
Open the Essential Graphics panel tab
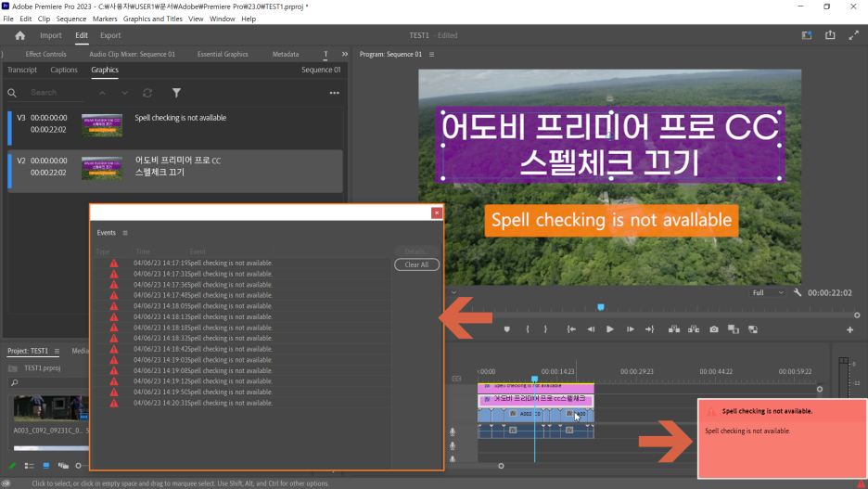[223, 54]
